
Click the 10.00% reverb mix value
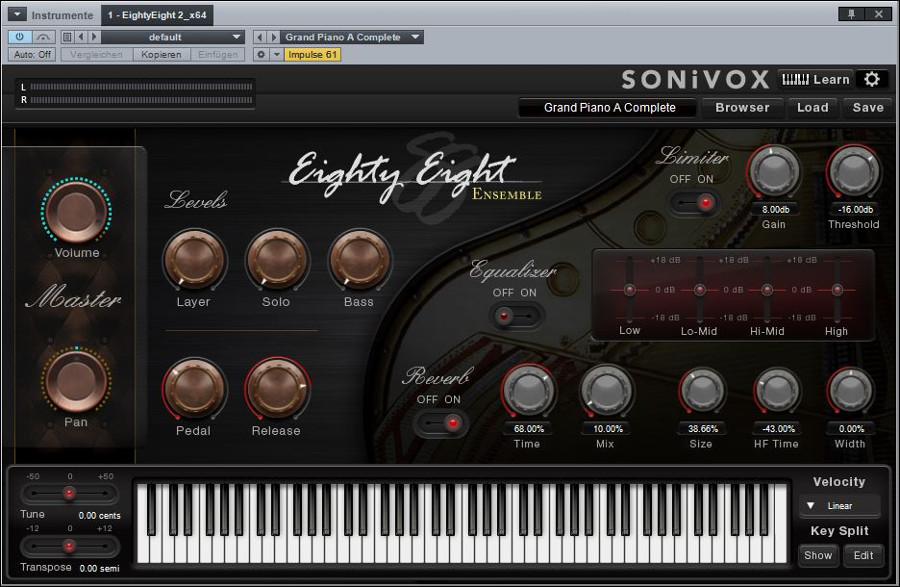(x=607, y=429)
